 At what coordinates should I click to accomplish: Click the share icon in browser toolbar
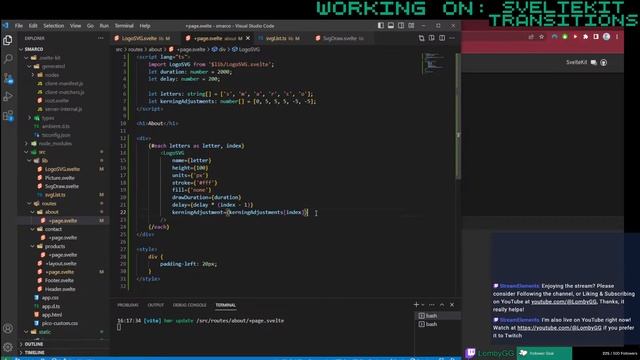[x=531, y=37]
